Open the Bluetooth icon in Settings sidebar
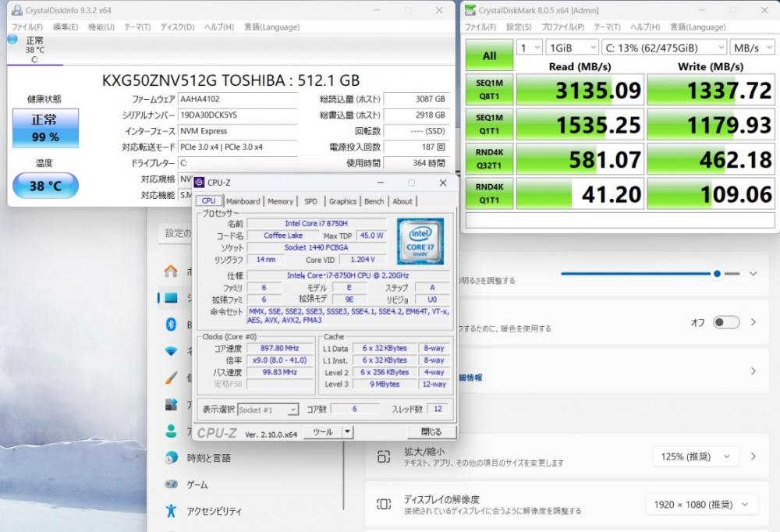The height and width of the screenshot is (532, 780). pyautogui.click(x=171, y=325)
